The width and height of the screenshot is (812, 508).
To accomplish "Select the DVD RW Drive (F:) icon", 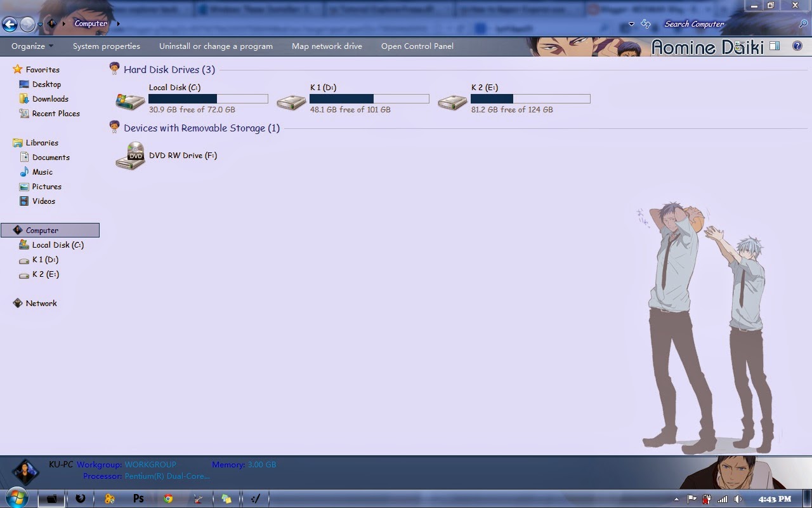I will coord(130,156).
